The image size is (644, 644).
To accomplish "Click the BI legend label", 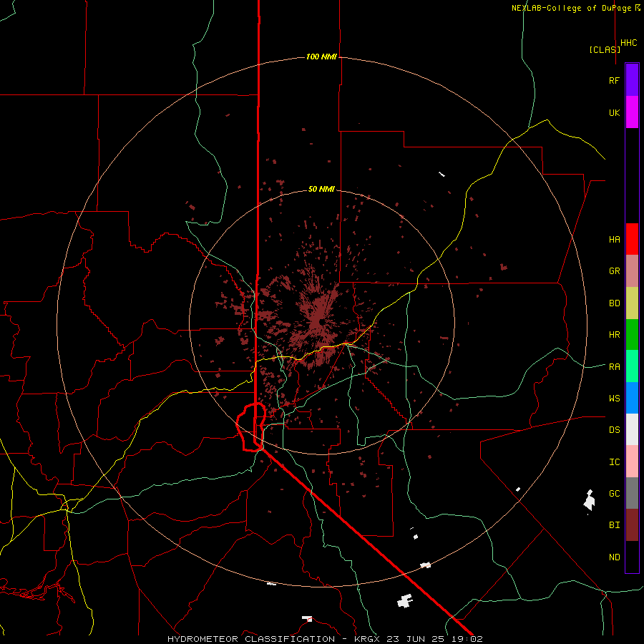I will click(614, 525).
